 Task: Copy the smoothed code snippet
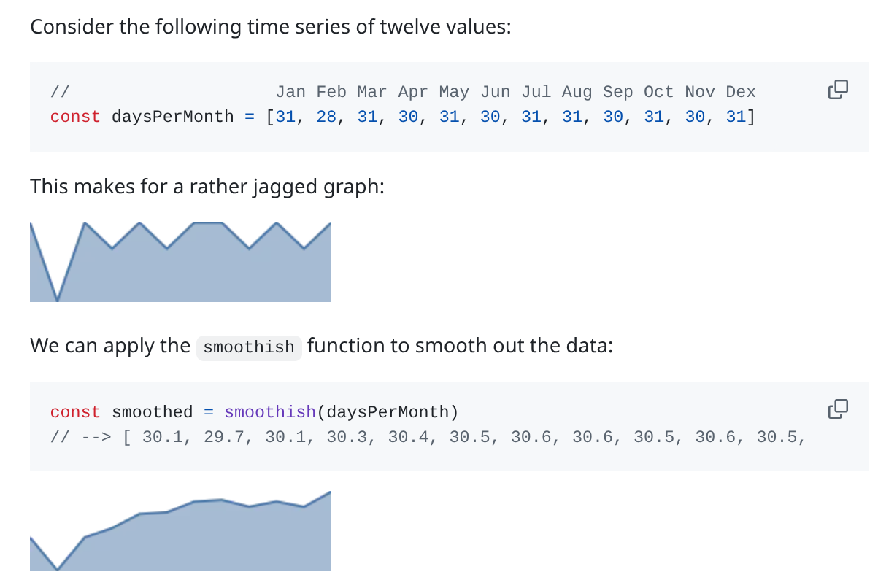(x=838, y=409)
